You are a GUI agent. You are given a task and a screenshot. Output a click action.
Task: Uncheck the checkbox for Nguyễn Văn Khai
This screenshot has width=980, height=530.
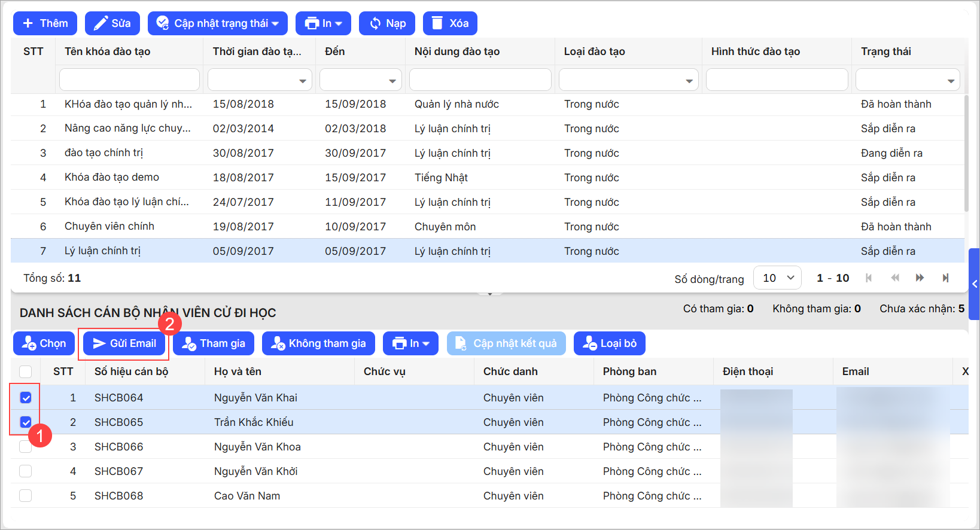(x=26, y=398)
